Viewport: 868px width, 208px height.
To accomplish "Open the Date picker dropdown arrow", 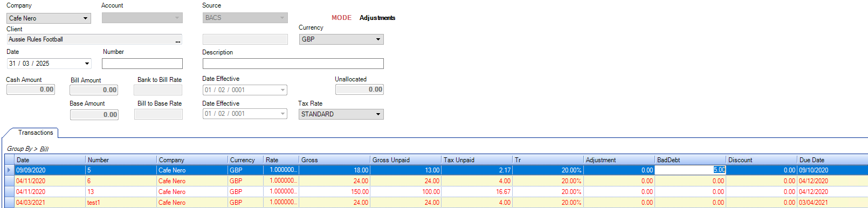I will [87, 64].
